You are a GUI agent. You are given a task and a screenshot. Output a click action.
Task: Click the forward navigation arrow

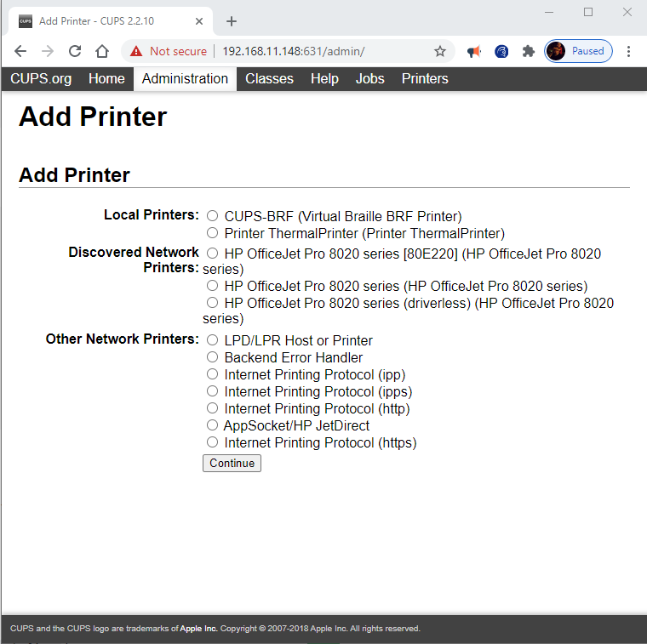point(48,51)
